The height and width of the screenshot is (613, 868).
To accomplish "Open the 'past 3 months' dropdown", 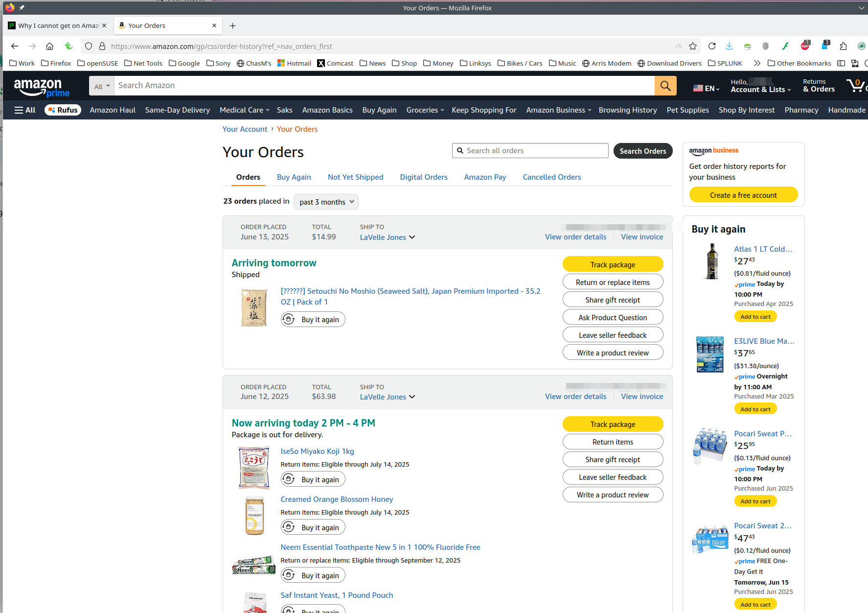I will [326, 202].
